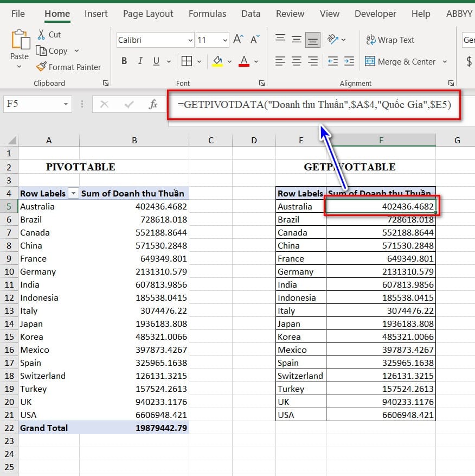Open the Help tab
Image resolution: width=475 pixels, height=476 pixels.
tap(421, 14)
